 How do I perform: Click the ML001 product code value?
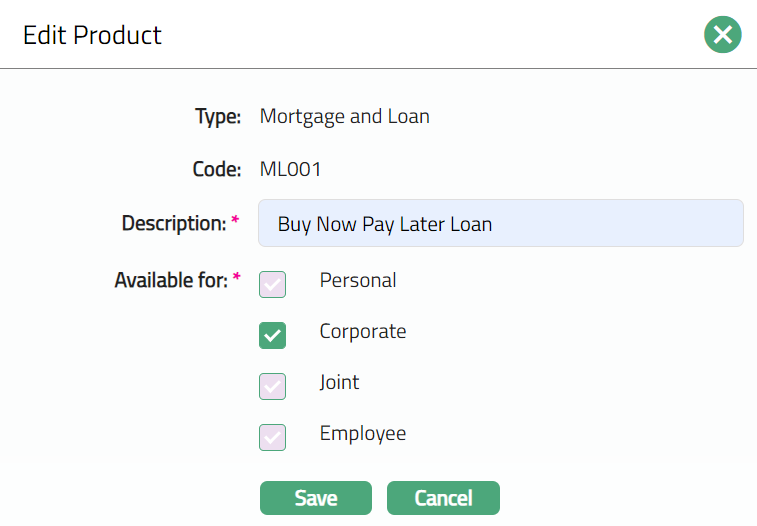290,170
